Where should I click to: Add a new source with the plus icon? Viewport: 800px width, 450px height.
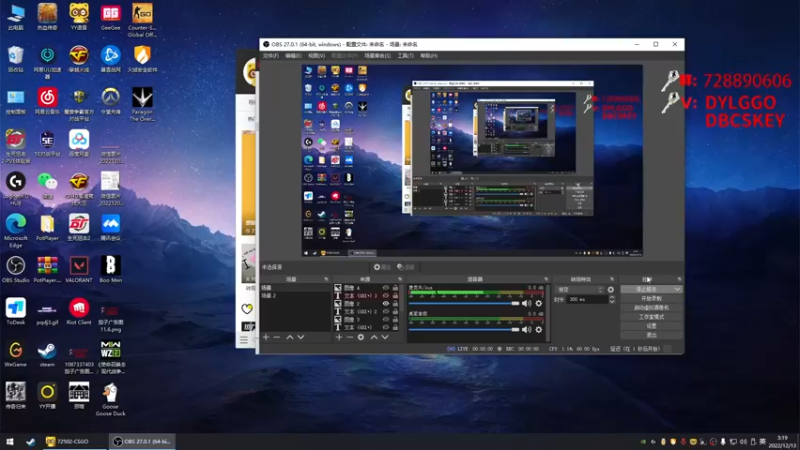339,337
